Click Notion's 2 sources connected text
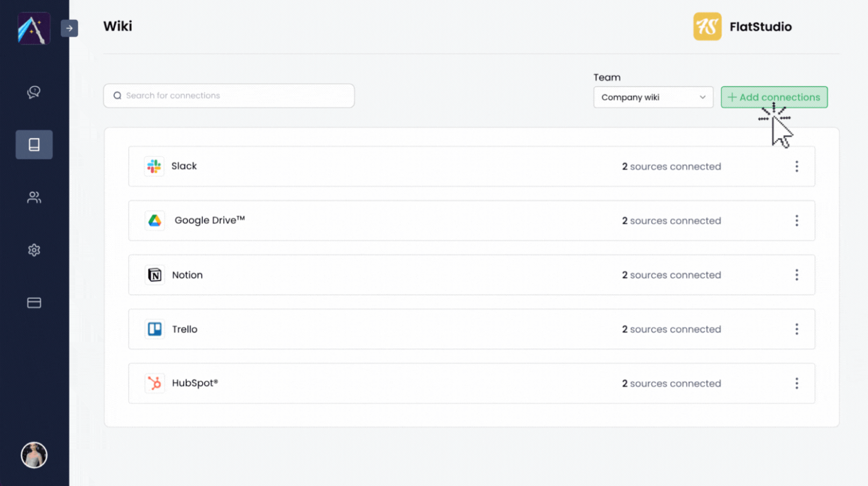Screen dimensions: 868x486 [x=671, y=275]
